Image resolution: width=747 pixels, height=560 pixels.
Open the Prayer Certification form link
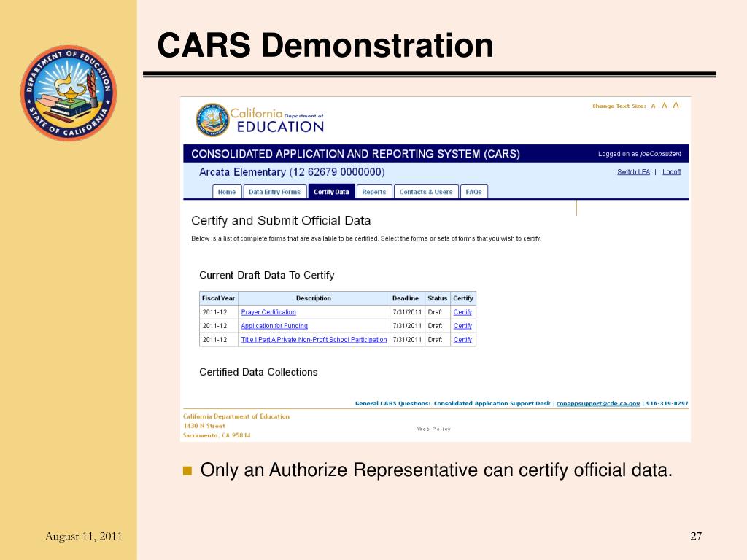[x=268, y=312]
